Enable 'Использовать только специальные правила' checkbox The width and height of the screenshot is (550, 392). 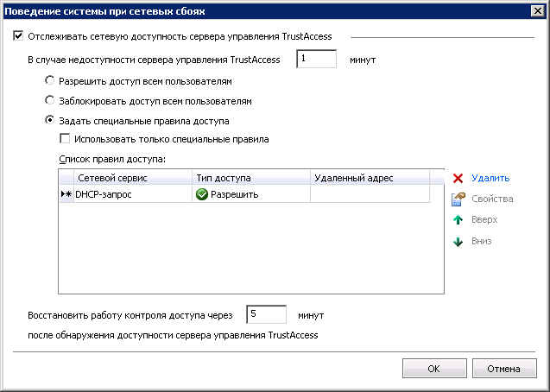(65, 138)
